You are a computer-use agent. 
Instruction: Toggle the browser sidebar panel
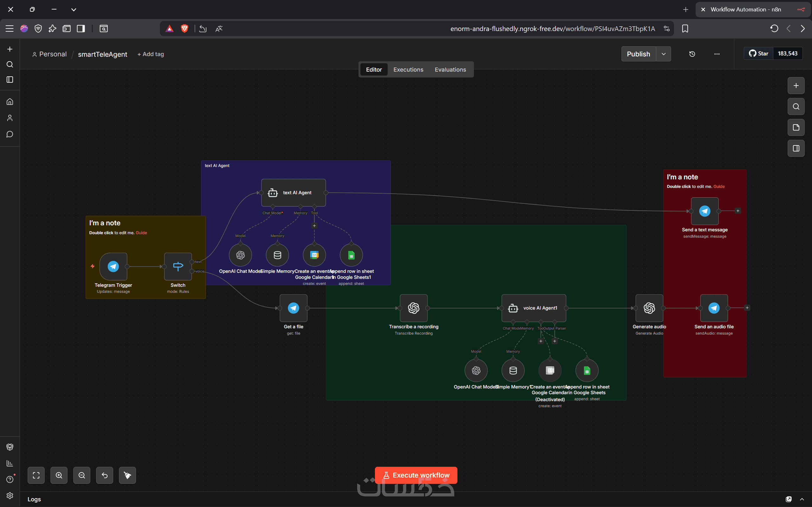[81, 29]
